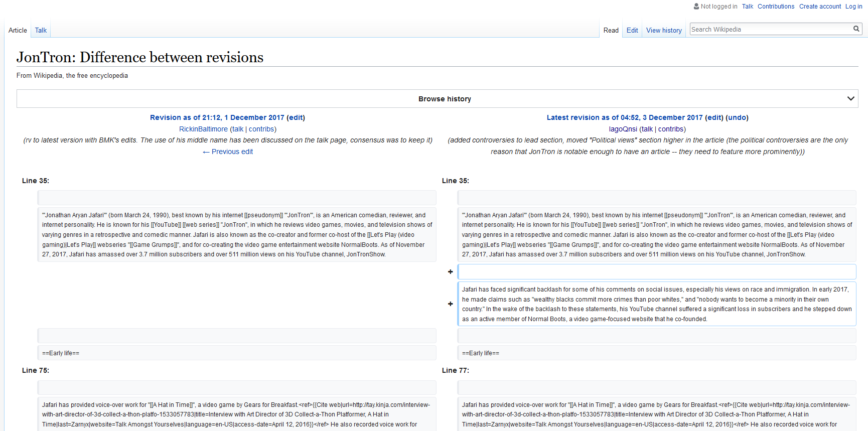The image size is (868, 431).
Task: Open revision as of 21:12, 1 December 2017
Action: [x=217, y=117]
